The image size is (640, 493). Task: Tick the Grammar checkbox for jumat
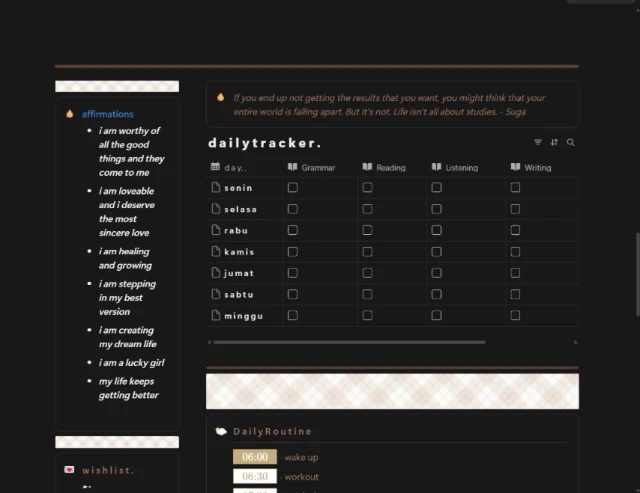pos(293,273)
